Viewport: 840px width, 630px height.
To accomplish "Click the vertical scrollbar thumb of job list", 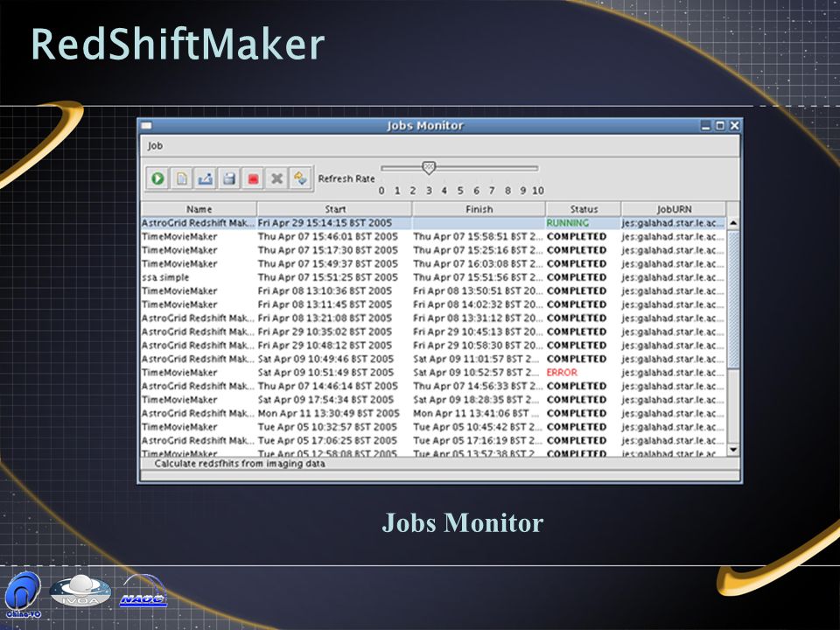I will tap(733, 299).
